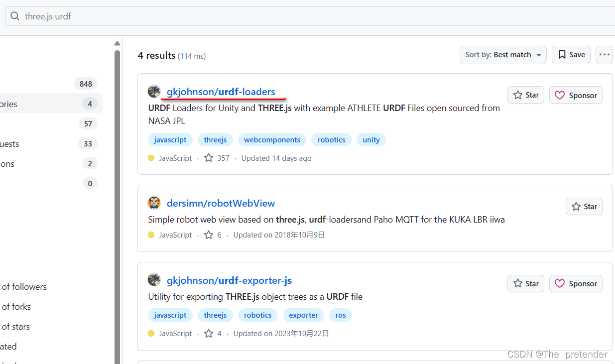Click the dersimn user avatar
The height and width of the screenshot is (364, 615).
pos(154,203)
